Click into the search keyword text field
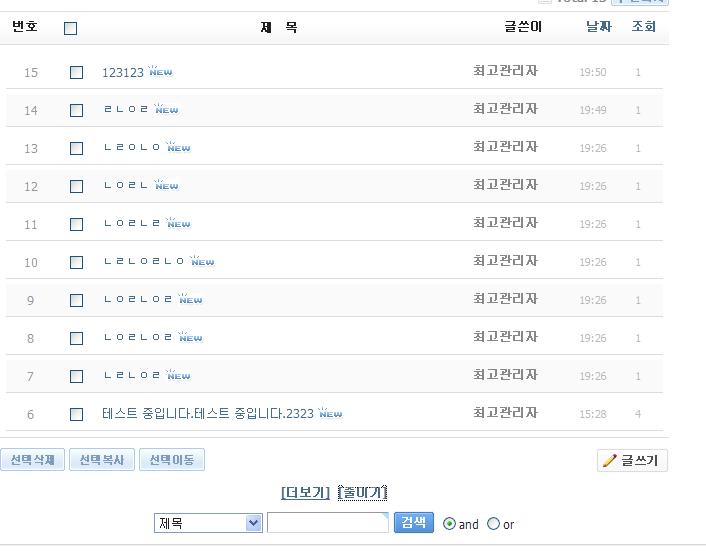The width and height of the screenshot is (706, 551). tap(328, 523)
